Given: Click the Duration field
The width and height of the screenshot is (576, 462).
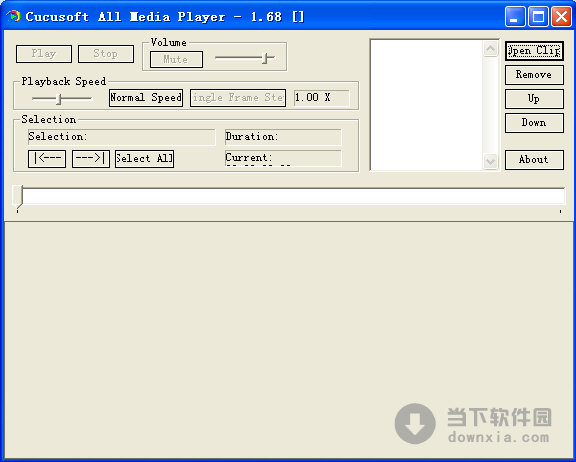Looking at the screenshot, I should (283, 137).
